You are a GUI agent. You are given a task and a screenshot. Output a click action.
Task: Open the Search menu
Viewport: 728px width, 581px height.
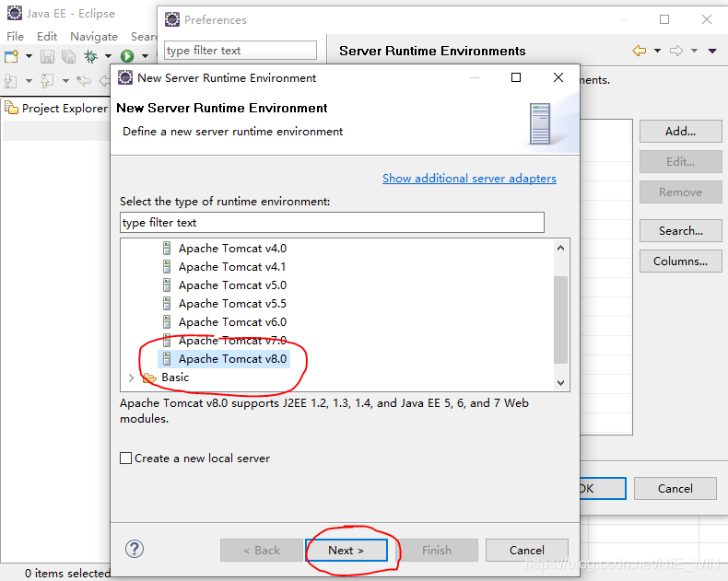click(144, 36)
